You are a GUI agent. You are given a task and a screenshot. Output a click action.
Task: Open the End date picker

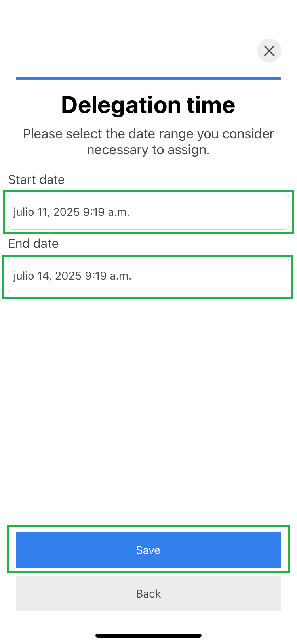(148, 276)
